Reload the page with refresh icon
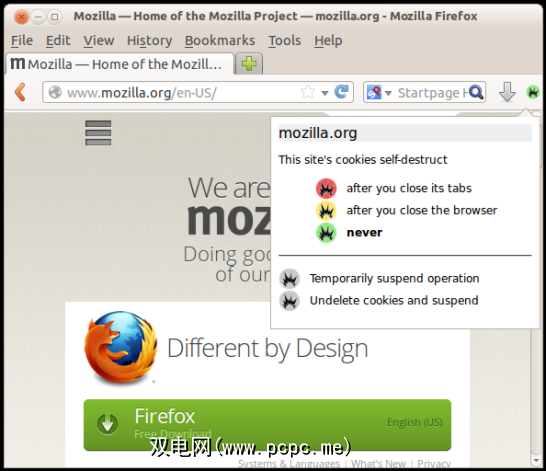This screenshot has height=471, width=546. tap(342, 92)
